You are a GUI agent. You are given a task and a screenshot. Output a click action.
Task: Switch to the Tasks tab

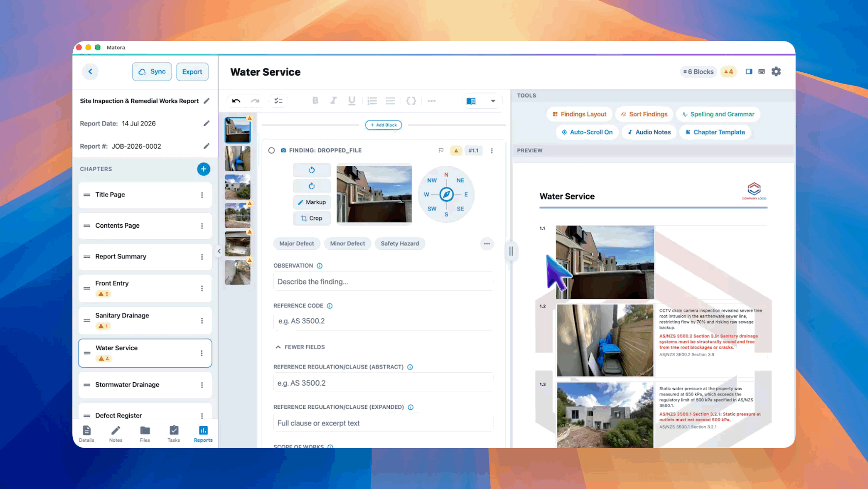[x=174, y=434]
